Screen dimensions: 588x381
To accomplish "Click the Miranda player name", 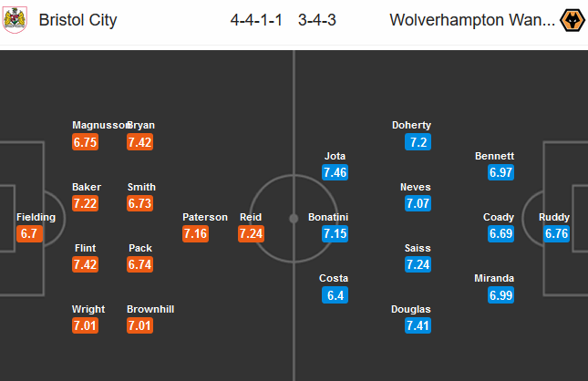I will click(495, 278).
